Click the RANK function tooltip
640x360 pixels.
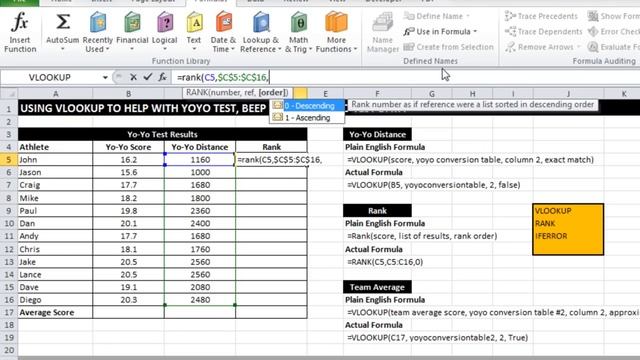click(237, 93)
